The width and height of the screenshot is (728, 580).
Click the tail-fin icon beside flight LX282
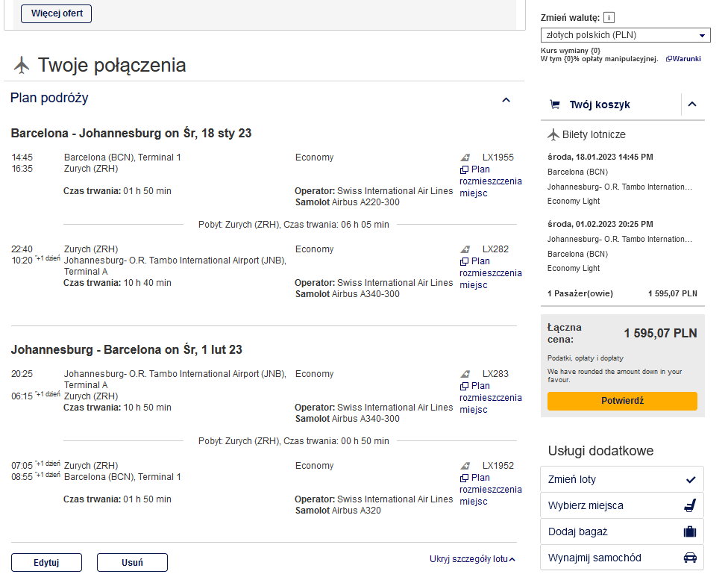465,249
